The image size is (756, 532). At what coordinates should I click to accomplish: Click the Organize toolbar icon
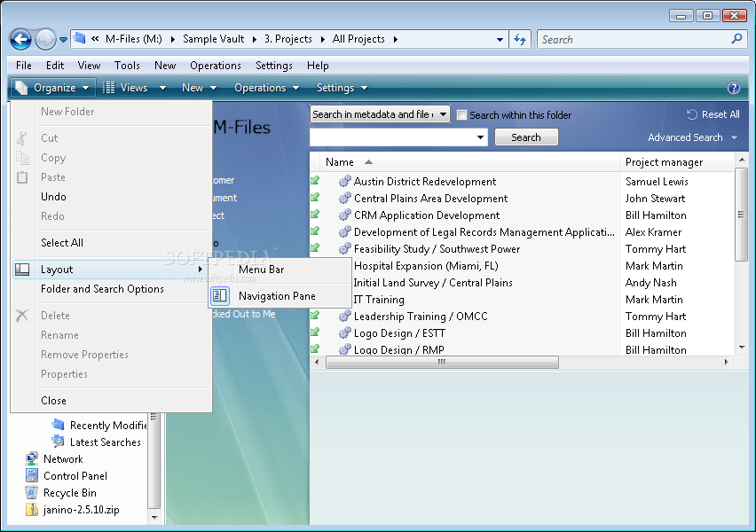21,88
